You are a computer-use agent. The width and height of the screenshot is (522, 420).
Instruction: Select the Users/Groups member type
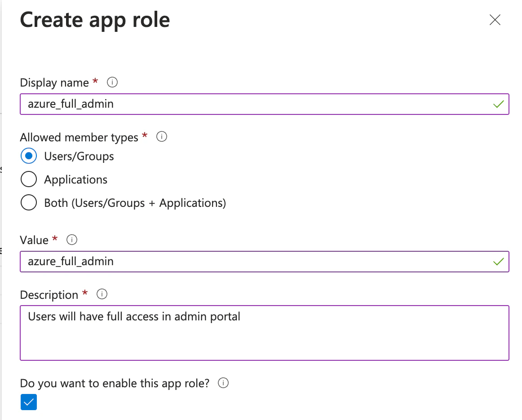29,156
